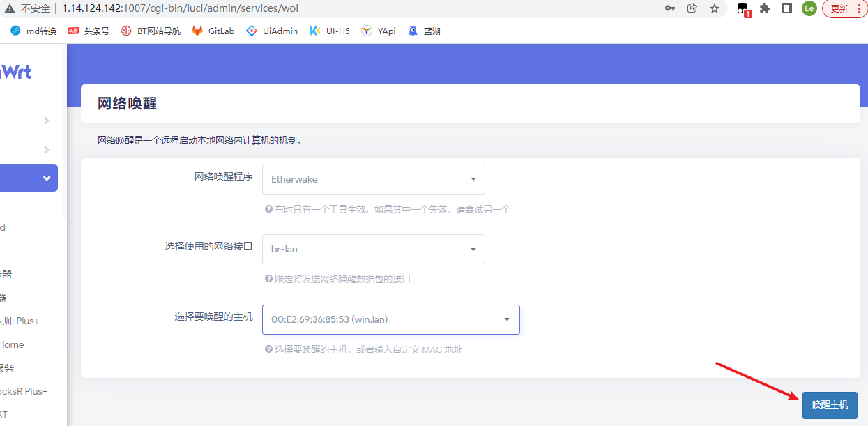Open the 蓝湖 bookmark
The width and height of the screenshot is (868, 426).
424,31
